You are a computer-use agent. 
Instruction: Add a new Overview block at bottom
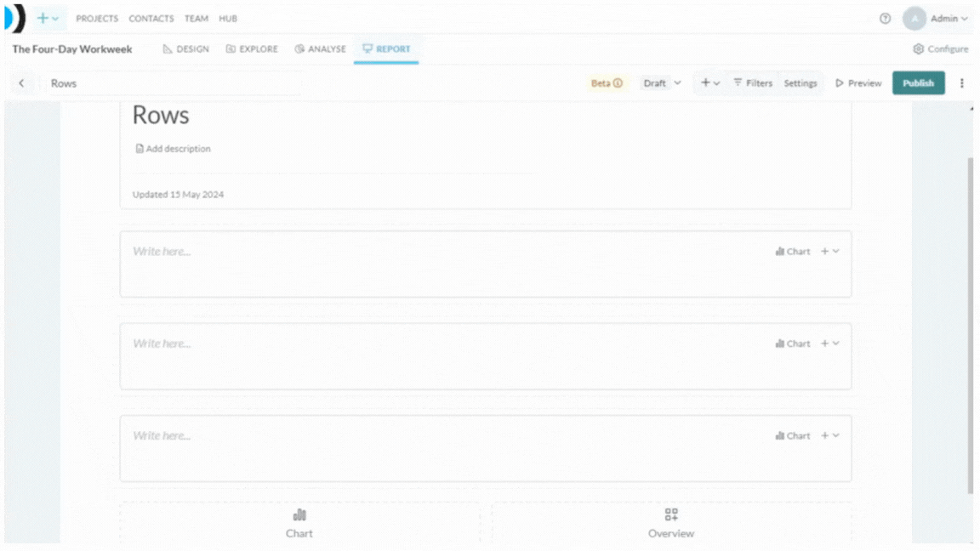pos(671,523)
